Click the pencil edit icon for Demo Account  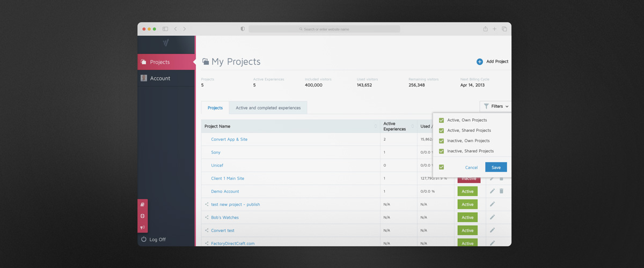pyautogui.click(x=492, y=191)
